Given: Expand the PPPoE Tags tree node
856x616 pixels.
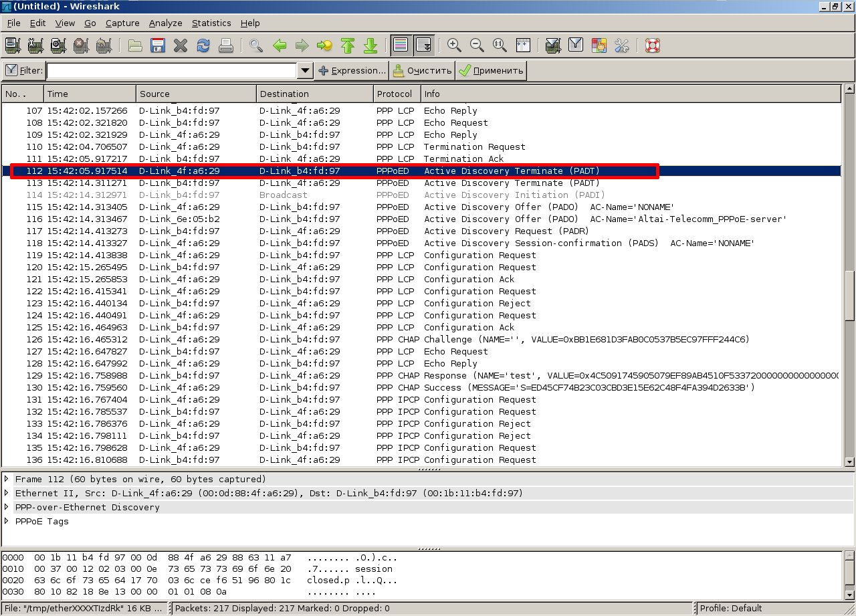Looking at the screenshot, I should point(7,521).
